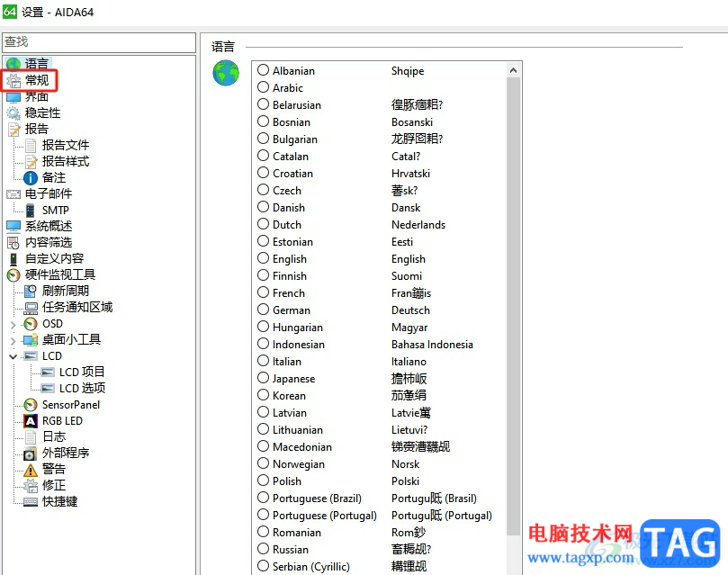Select Portuguese (Brazil) radio button
Image resolution: width=728 pixels, height=575 pixels.
click(264, 498)
